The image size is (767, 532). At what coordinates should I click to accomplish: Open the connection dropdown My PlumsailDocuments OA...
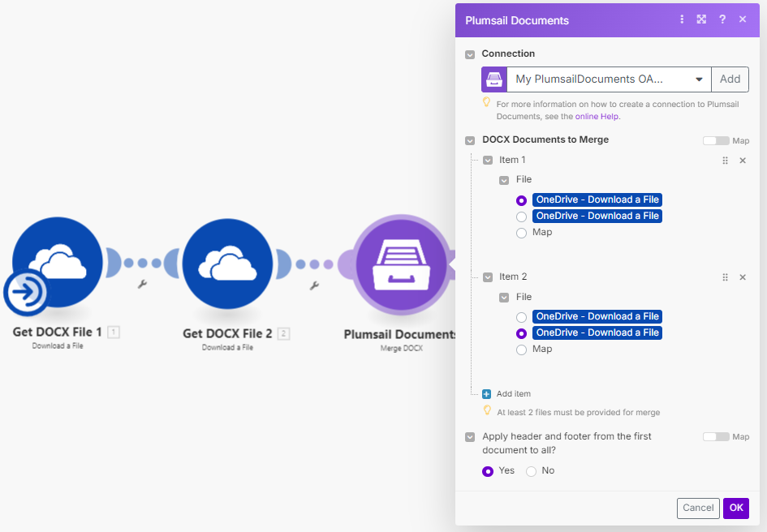click(609, 79)
